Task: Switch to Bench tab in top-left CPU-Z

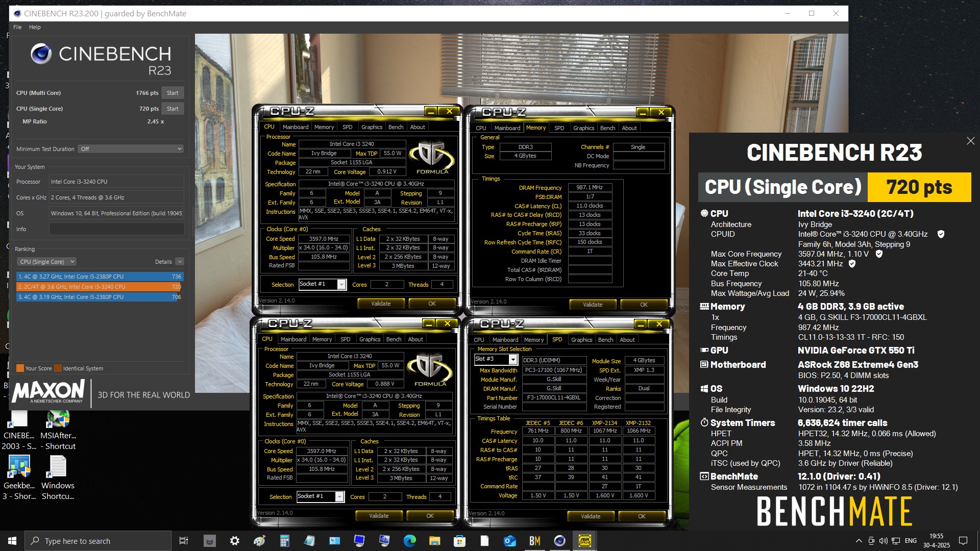Action: point(396,127)
